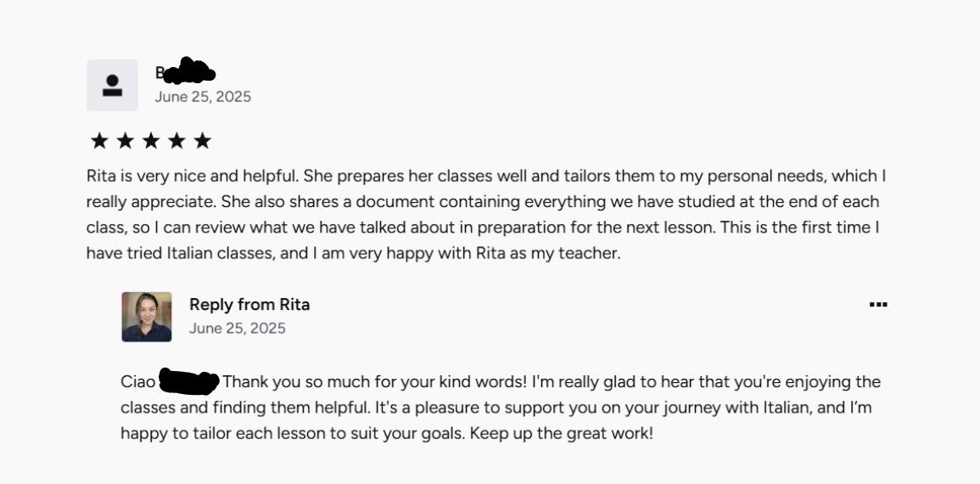Click the reviewer's default avatar icon
980x484 pixels.
(112, 85)
